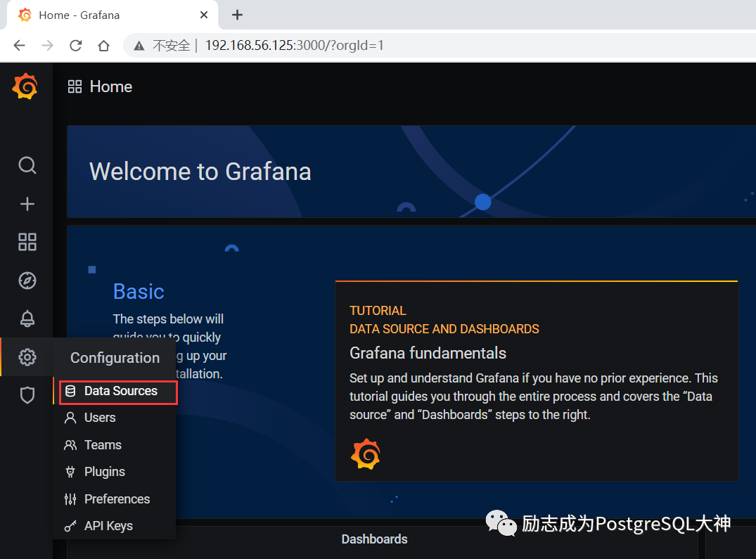The width and height of the screenshot is (756, 559).
Task: Open the Explore compass icon
Action: (27, 281)
